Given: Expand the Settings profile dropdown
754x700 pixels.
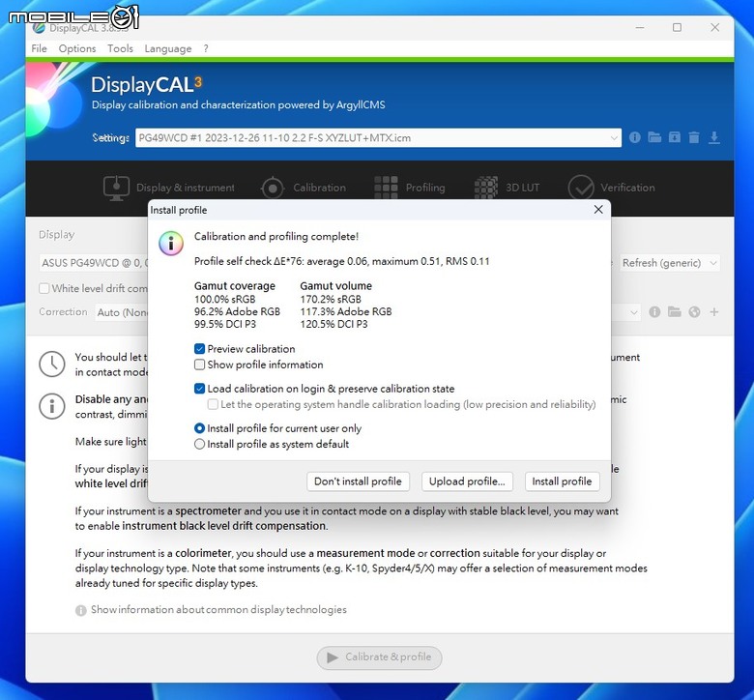Looking at the screenshot, I should point(614,138).
